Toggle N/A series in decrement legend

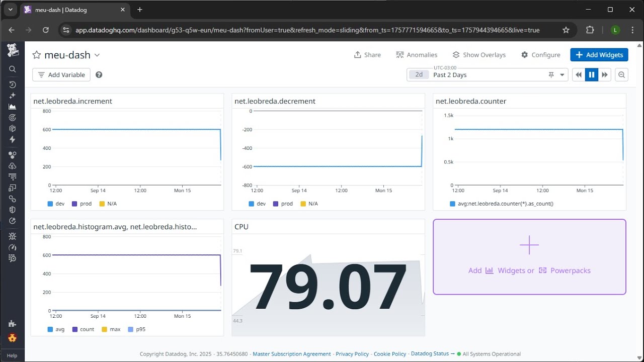(309, 204)
